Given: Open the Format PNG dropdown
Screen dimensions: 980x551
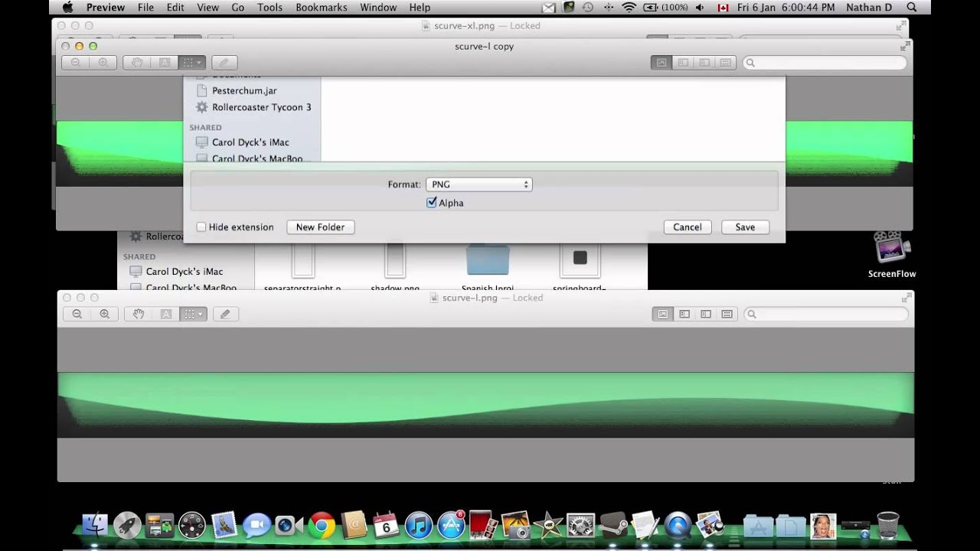Looking at the screenshot, I should pyautogui.click(x=479, y=184).
